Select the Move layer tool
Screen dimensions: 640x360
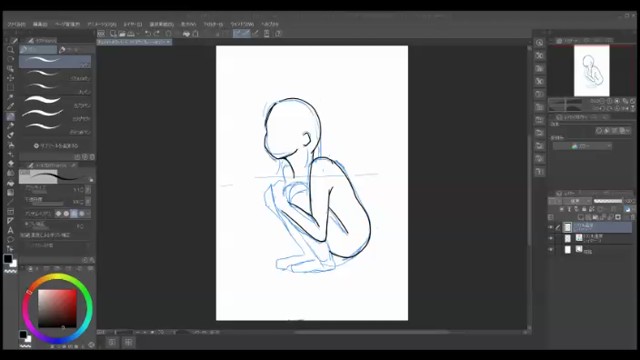click(11, 78)
